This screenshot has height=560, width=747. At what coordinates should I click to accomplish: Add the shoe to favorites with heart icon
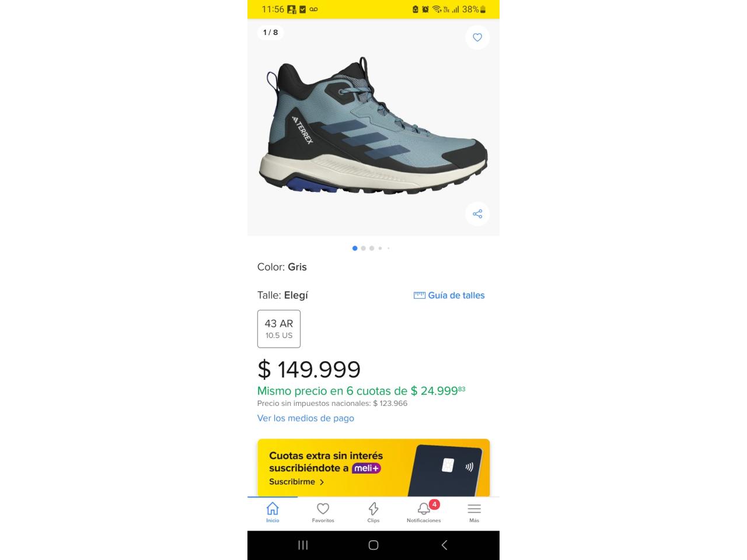(x=477, y=37)
